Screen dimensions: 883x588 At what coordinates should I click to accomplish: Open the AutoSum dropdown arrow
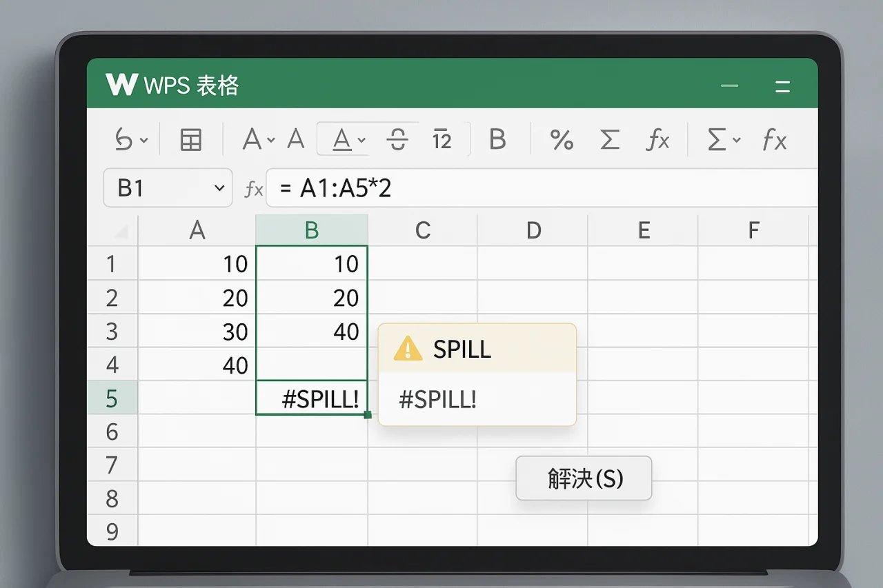click(737, 141)
